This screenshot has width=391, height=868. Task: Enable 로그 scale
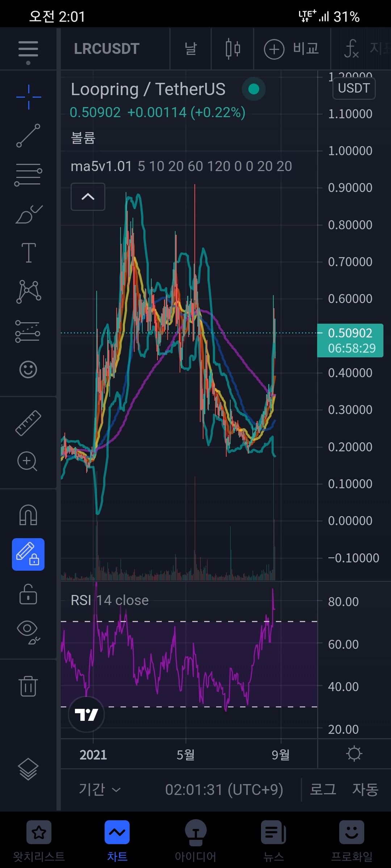[x=323, y=790]
